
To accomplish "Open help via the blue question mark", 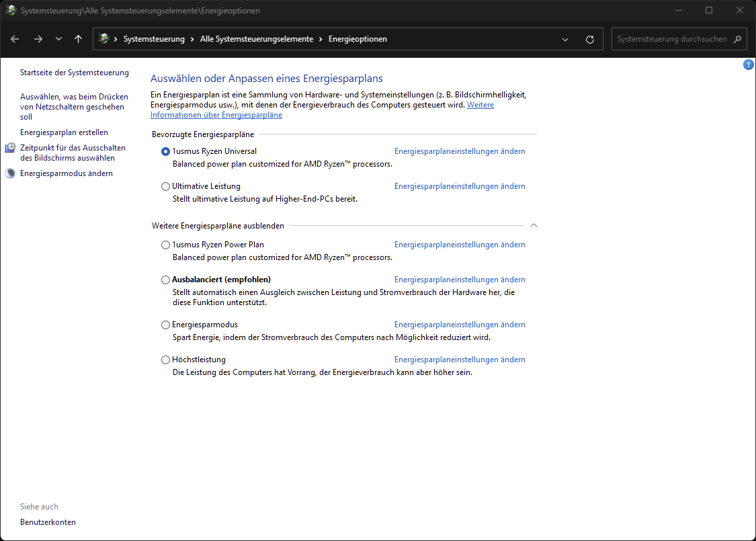I will pos(749,65).
